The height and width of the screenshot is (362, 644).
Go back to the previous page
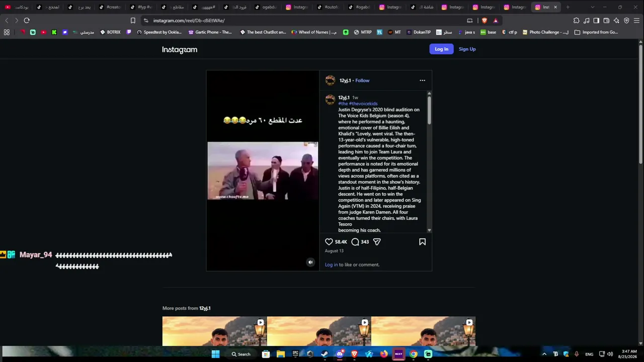(x=7, y=21)
